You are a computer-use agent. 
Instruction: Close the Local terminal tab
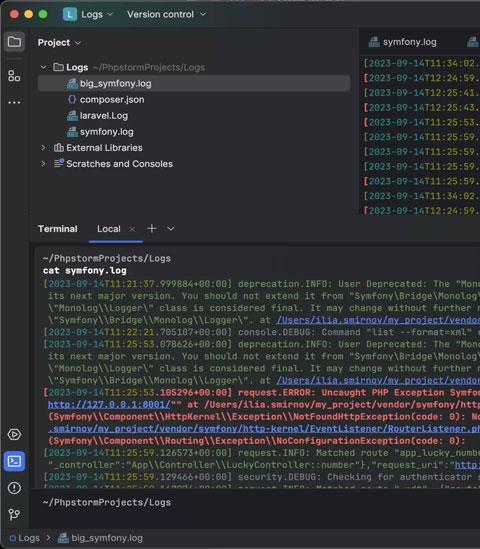coord(132,229)
